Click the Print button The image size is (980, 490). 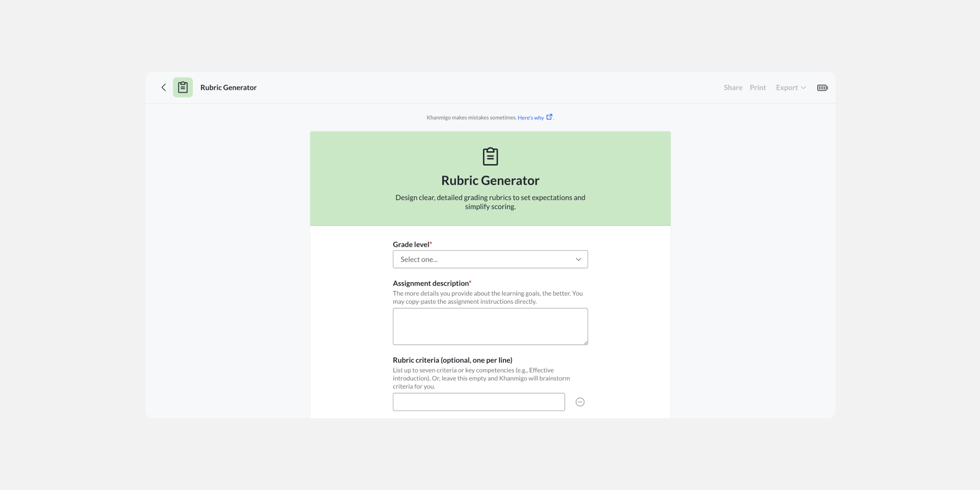757,88
